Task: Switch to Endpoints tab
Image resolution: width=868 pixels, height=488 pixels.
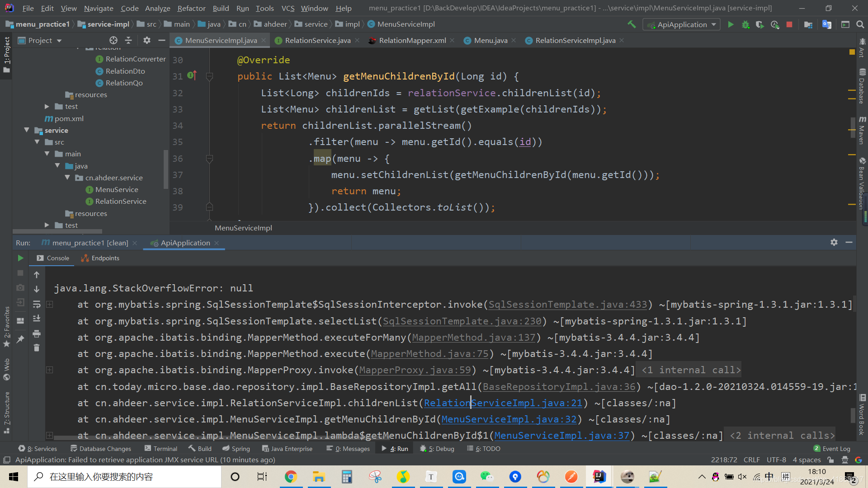Action: [x=100, y=258]
